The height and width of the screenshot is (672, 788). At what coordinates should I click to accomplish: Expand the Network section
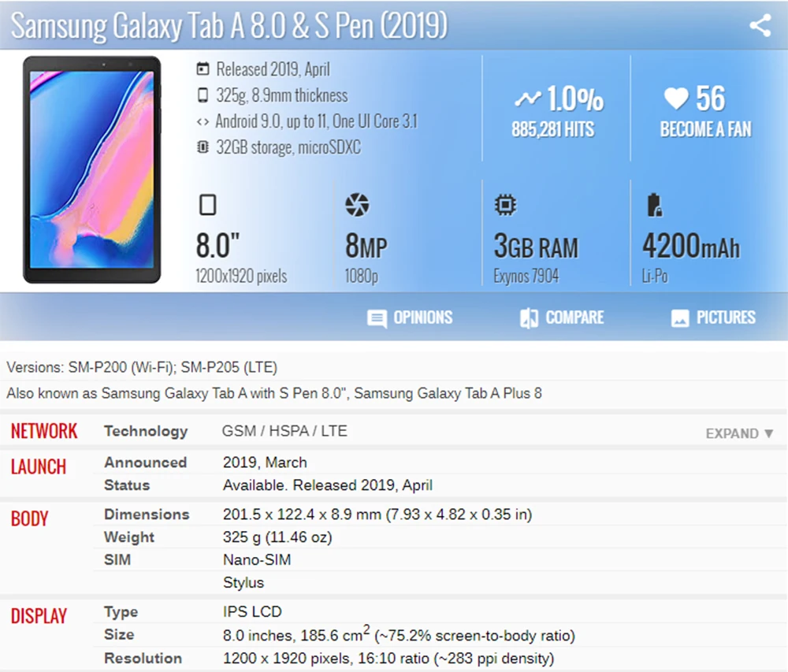pyautogui.click(x=739, y=433)
